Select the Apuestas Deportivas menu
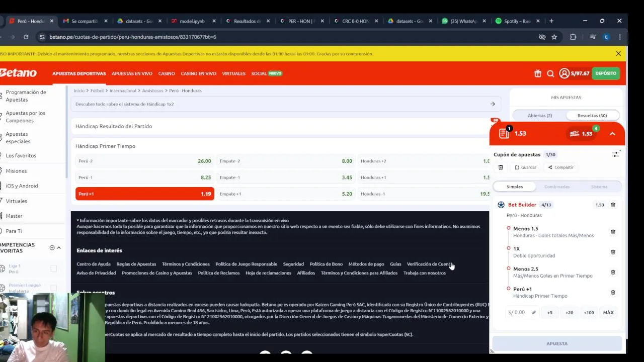 tap(79, 73)
